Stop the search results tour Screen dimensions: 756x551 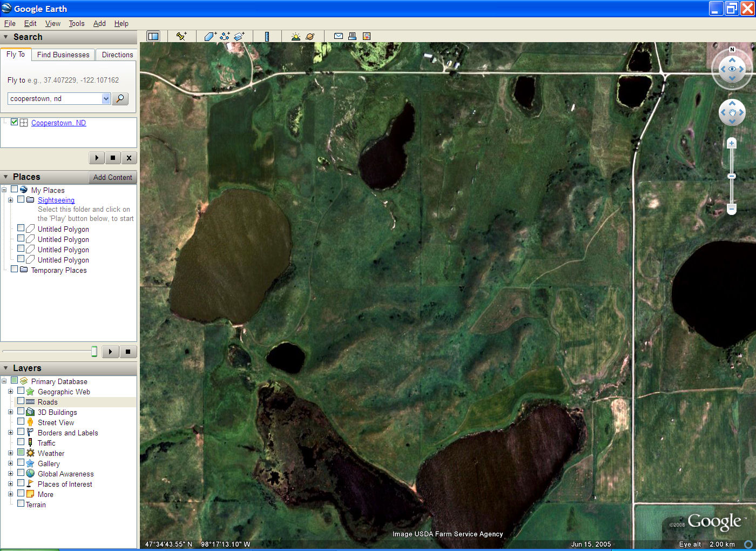pos(113,158)
